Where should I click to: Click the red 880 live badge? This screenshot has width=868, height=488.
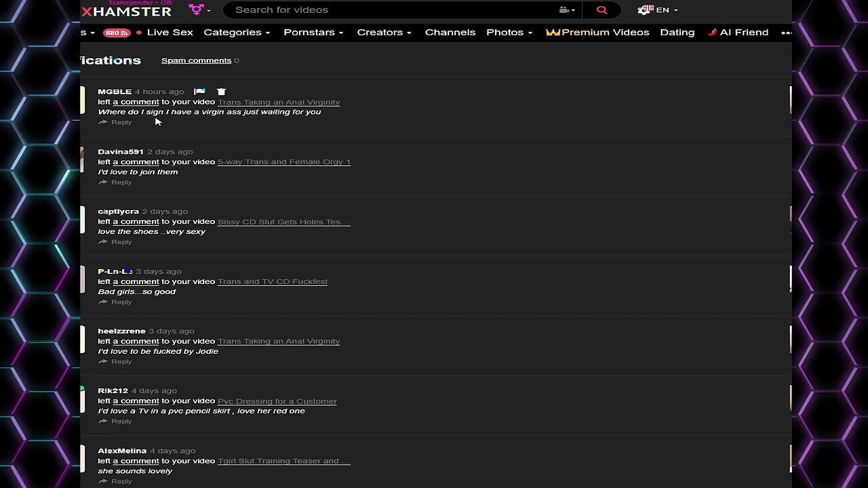click(x=117, y=33)
